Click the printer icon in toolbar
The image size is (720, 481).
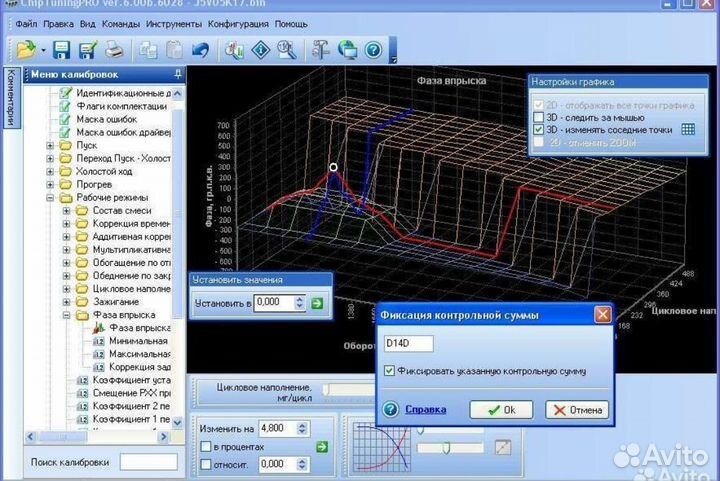(114, 49)
